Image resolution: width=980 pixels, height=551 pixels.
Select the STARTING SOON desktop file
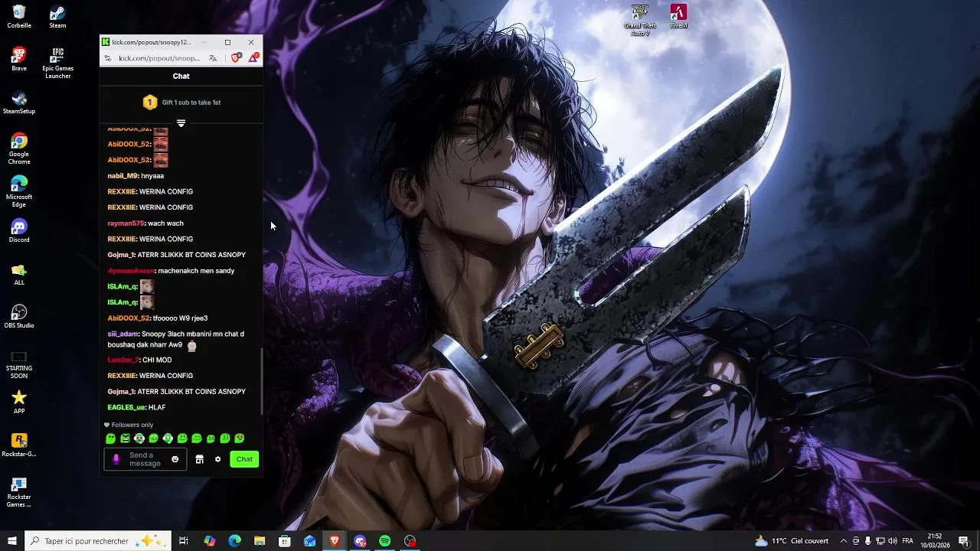point(19,364)
